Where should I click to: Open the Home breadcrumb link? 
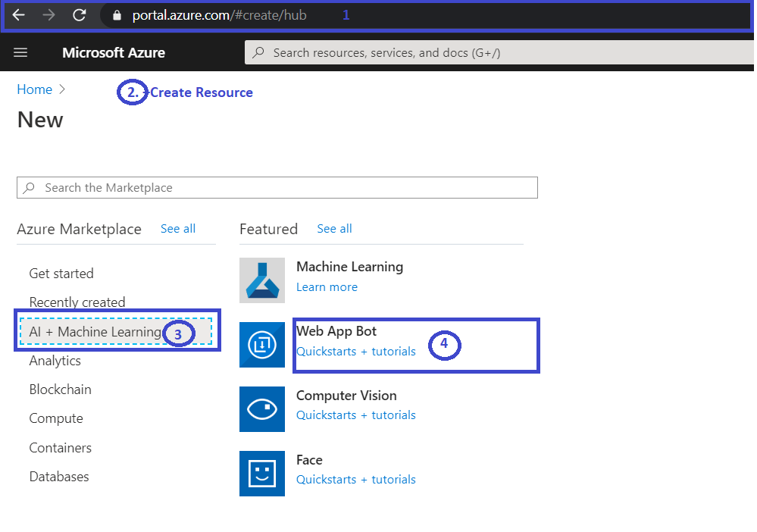click(x=34, y=89)
